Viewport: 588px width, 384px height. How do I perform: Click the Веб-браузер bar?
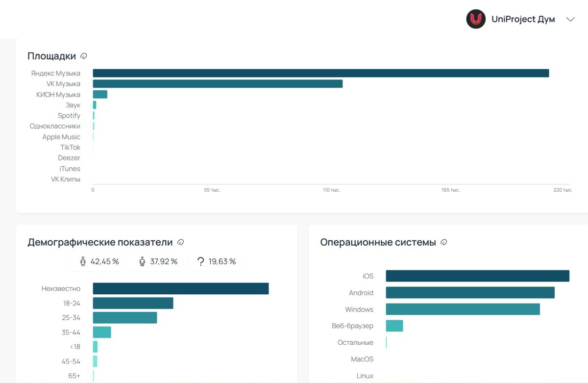pyautogui.click(x=394, y=326)
